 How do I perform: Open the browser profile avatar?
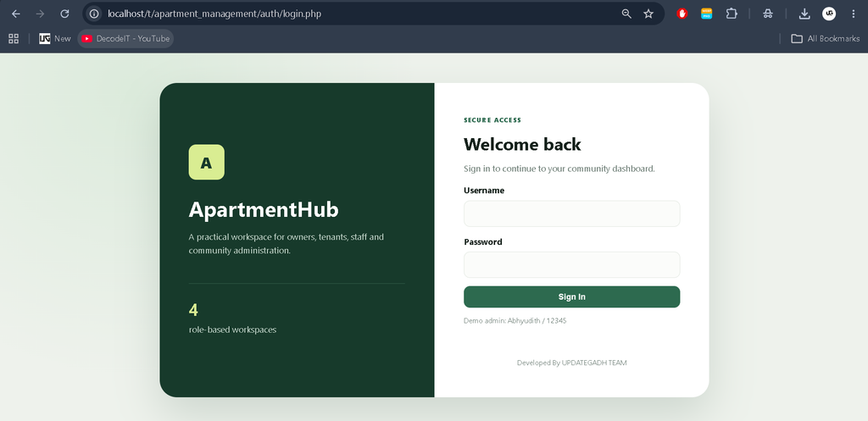pyautogui.click(x=829, y=14)
